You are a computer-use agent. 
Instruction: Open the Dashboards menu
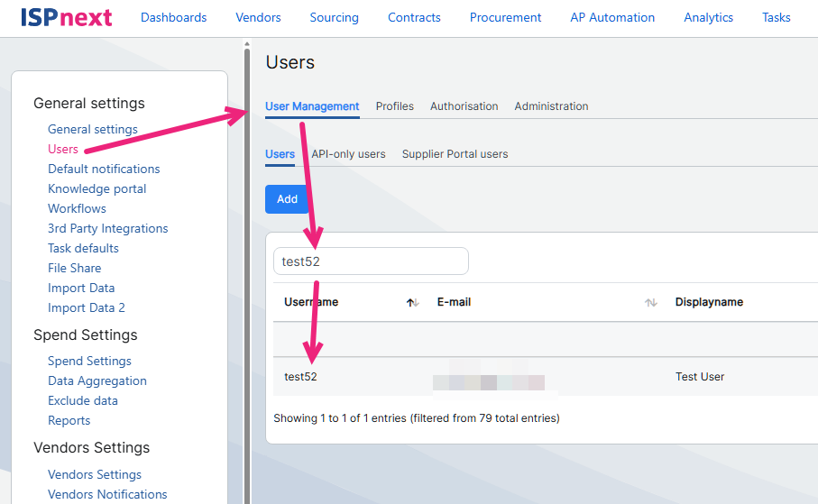pos(174,17)
